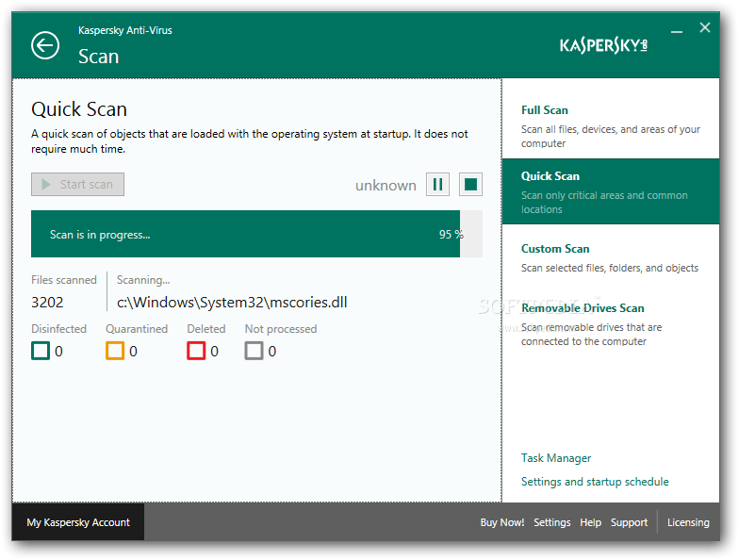Open the Custom Scan option
This screenshot has width=739, height=560.
[611, 258]
